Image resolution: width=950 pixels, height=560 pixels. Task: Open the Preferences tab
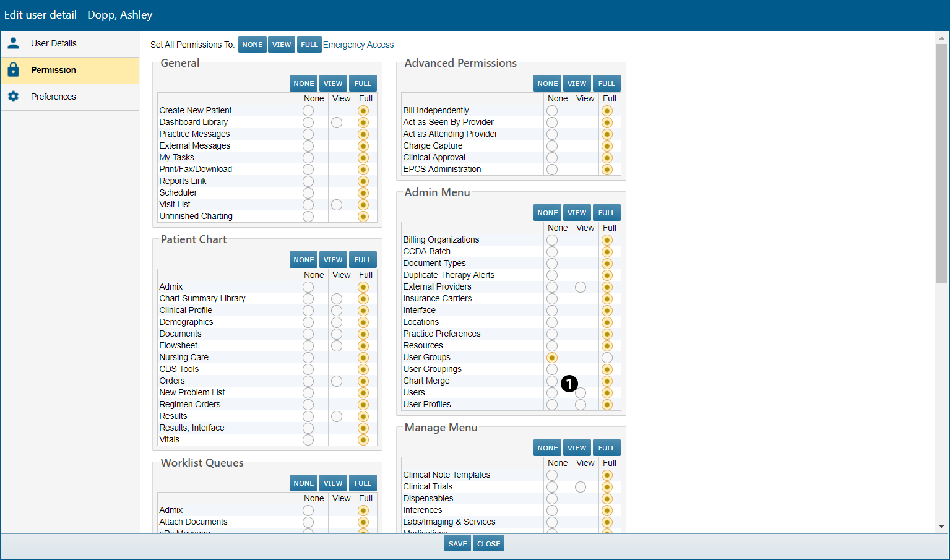(x=53, y=97)
